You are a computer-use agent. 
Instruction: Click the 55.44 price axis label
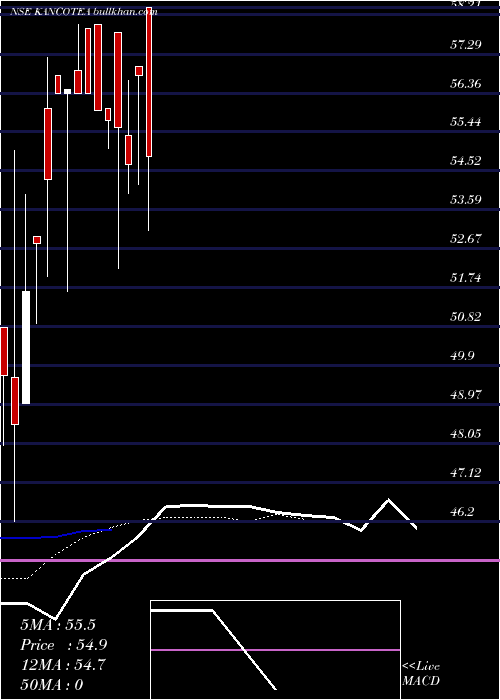coord(466,121)
